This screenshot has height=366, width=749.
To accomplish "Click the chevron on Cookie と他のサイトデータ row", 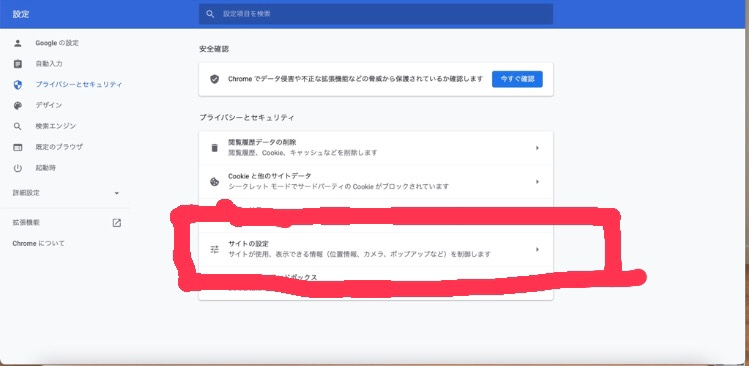I will point(537,182).
